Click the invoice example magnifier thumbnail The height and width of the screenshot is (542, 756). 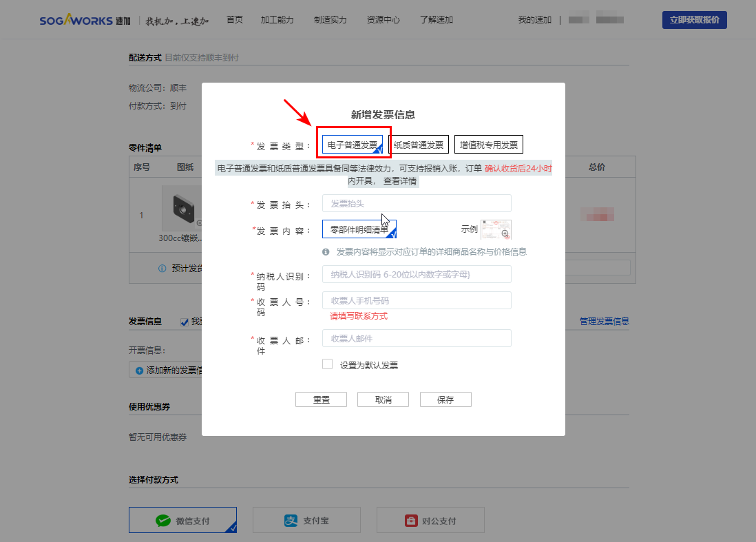tap(496, 229)
